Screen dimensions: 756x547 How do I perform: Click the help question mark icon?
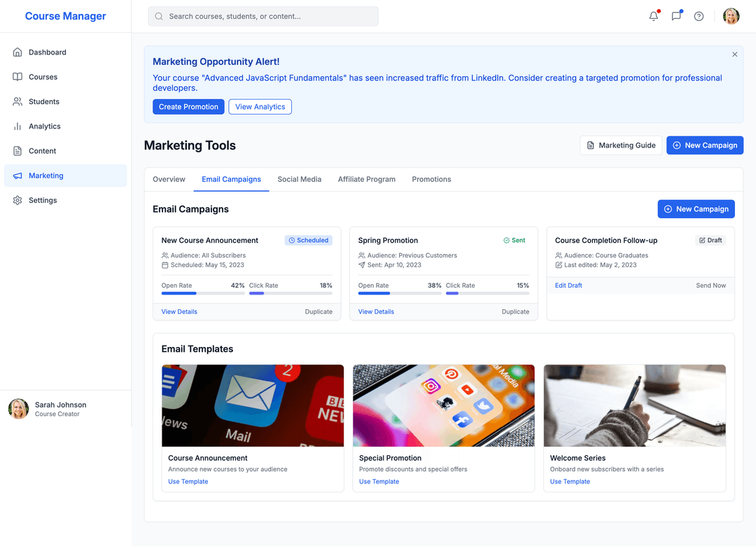click(699, 16)
